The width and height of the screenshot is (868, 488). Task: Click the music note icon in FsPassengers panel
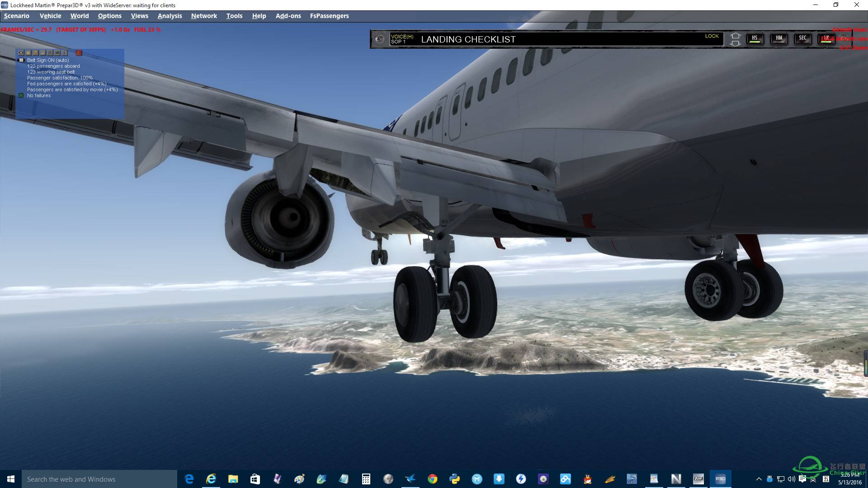click(x=50, y=53)
